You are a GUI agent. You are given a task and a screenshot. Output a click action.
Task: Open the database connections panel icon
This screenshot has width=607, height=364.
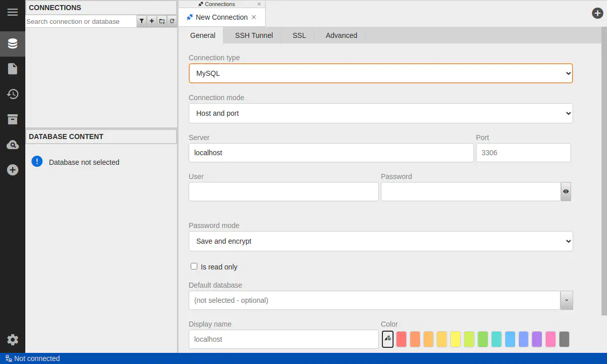[13, 43]
